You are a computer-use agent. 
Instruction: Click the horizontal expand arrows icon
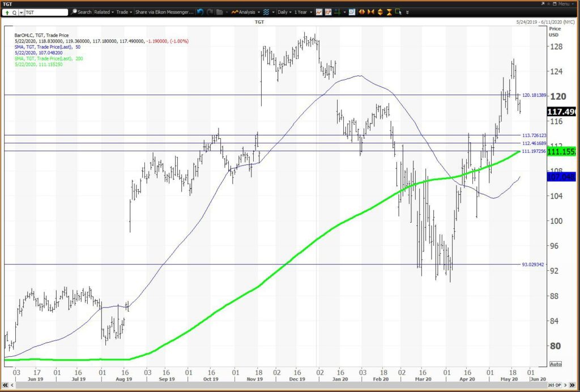click(x=362, y=12)
